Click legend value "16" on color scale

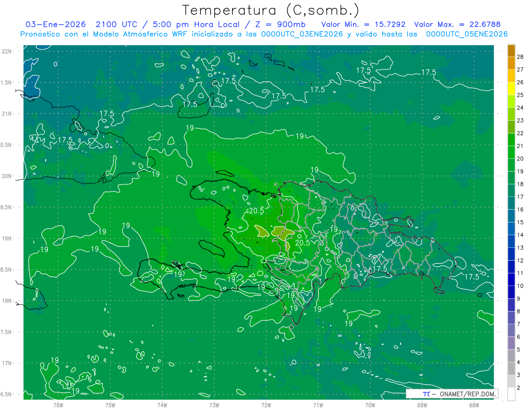tap(520, 209)
